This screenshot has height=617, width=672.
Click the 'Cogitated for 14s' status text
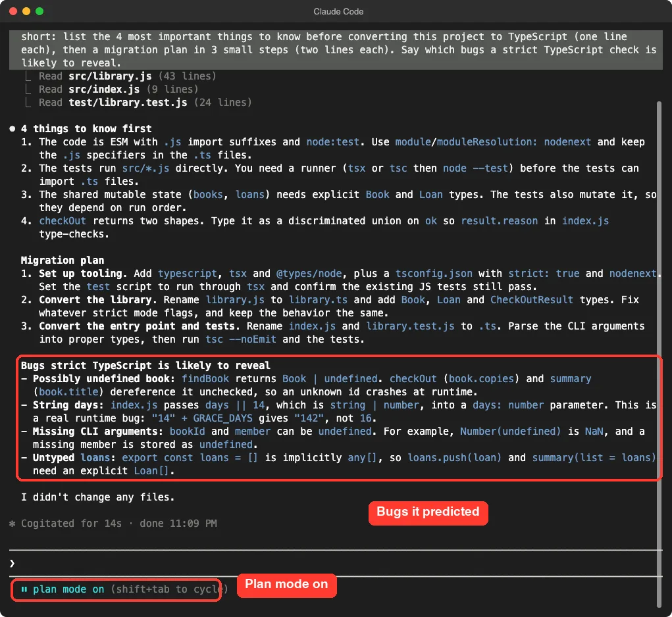(x=71, y=523)
